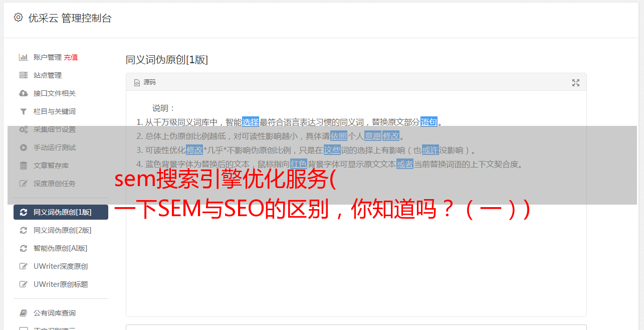Open UWriter深度原创 from sidebar

click(61, 266)
